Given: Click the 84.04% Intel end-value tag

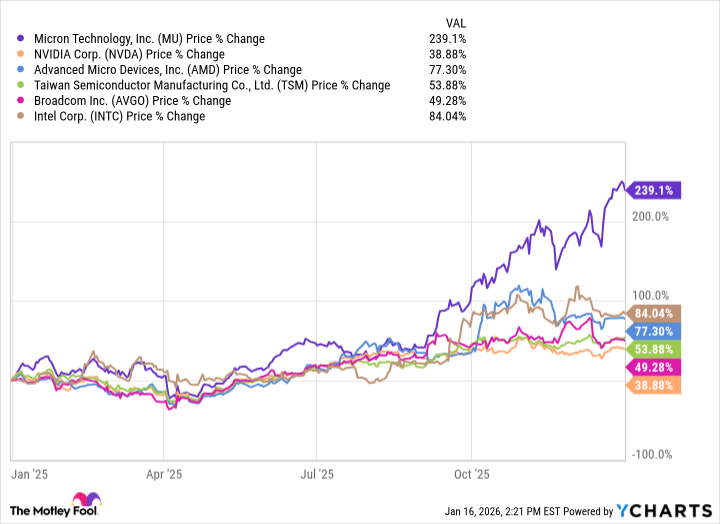Looking at the screenshot, I should click(654, 313).
